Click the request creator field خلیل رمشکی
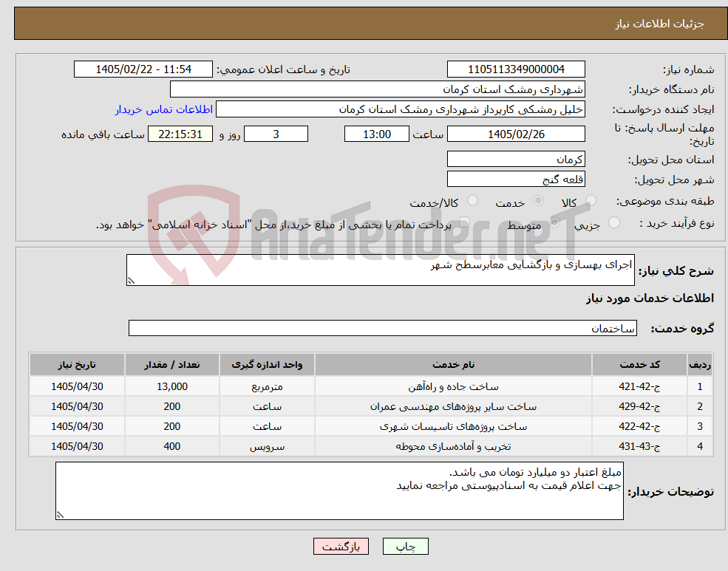The height and width of the screenshot is (571, 728). point(400,109)
